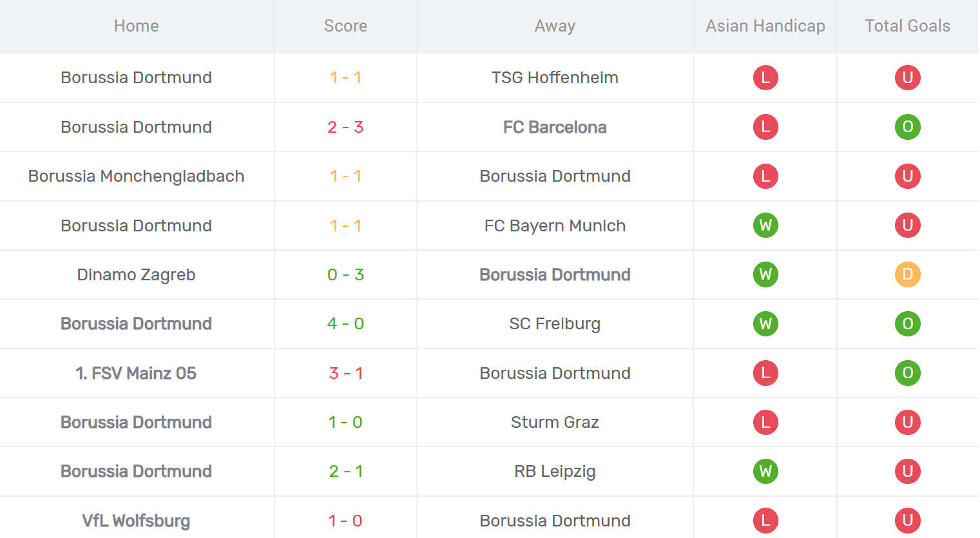
Task: Open Borussia Monchengladbach team link
Action: coord(136,176)
